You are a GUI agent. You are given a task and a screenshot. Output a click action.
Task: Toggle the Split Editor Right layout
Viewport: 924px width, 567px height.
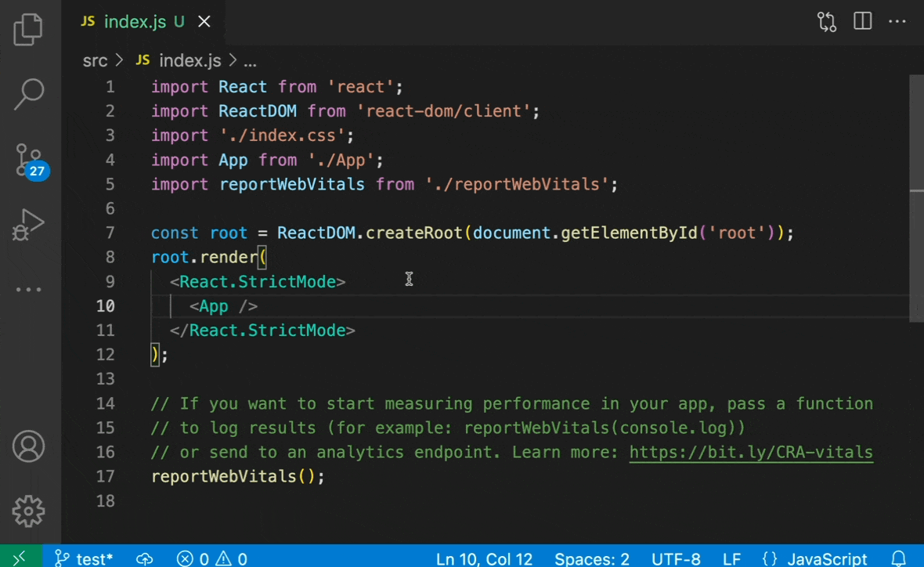(x=862, y=21)
